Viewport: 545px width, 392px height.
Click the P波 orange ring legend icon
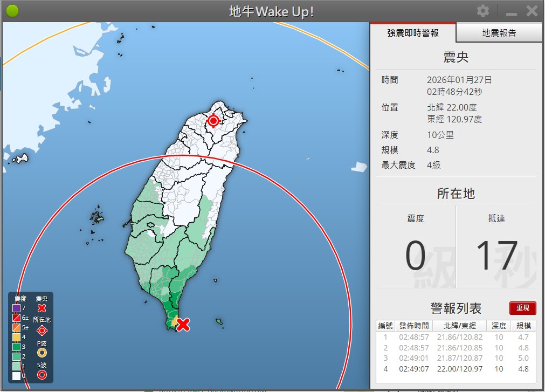(42, 353)
